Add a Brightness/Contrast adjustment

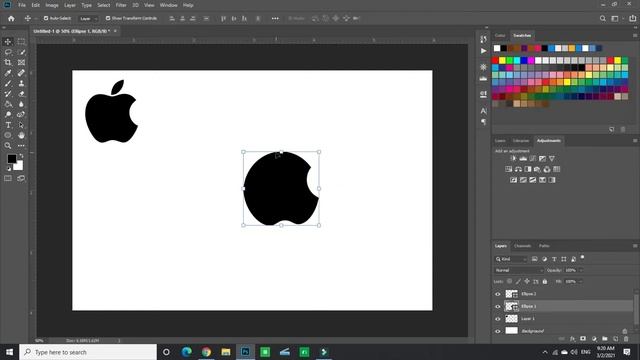point(513,158)
